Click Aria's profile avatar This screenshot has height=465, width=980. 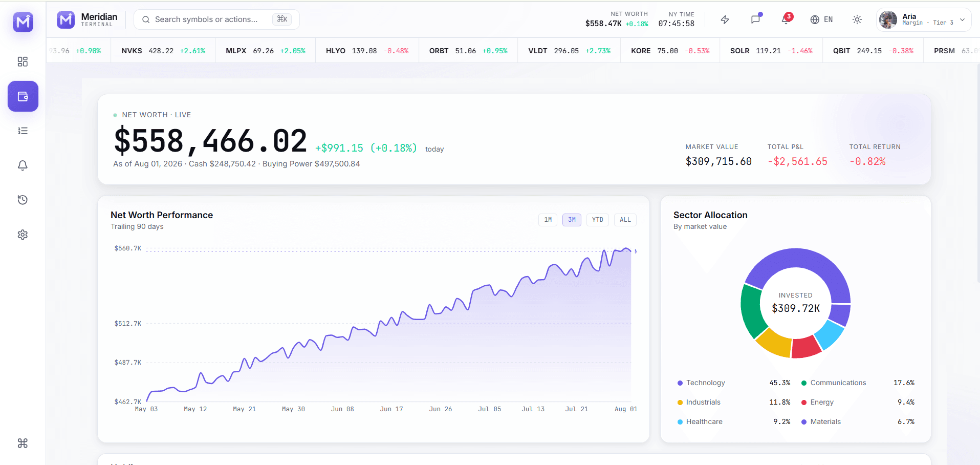click(888, 20)
